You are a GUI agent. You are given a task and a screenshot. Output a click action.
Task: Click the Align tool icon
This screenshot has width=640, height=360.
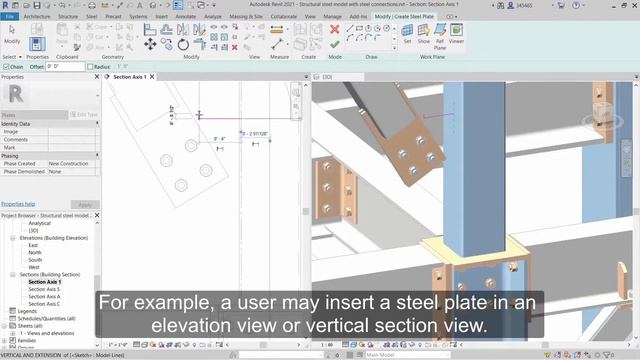tap(150, 29)
